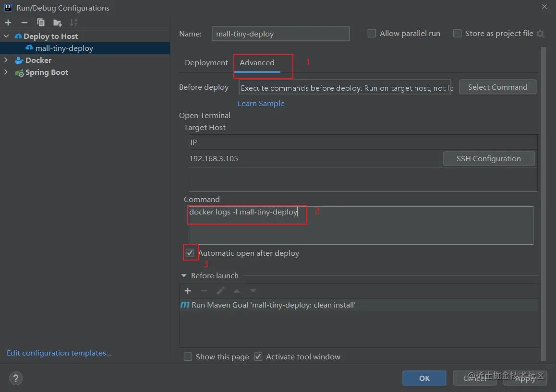This screenshot has width=556, height=392.
Task: Toggle Activate tool window checkbox
Action: pyautogui.click(x=258, y=356)
